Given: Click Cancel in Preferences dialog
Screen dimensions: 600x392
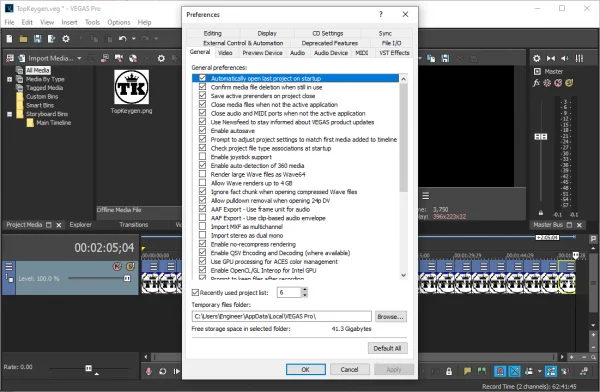Looking at the screenshot, I should point(349,369).
